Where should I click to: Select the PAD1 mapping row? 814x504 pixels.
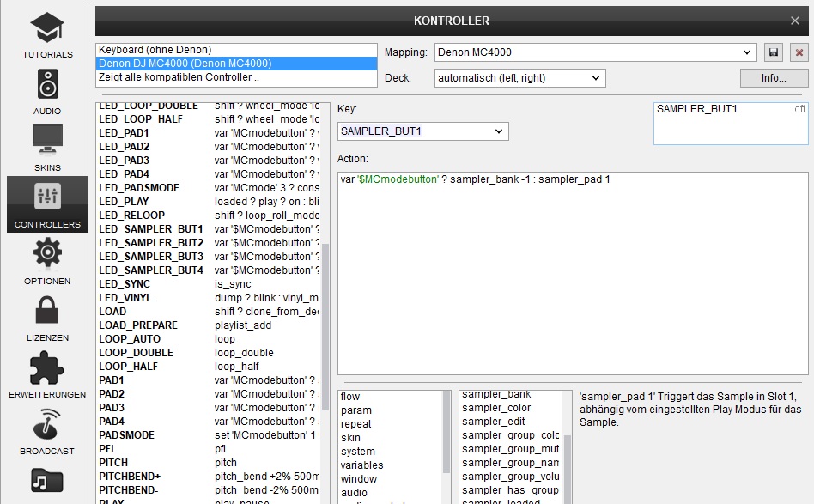point(210,380)
